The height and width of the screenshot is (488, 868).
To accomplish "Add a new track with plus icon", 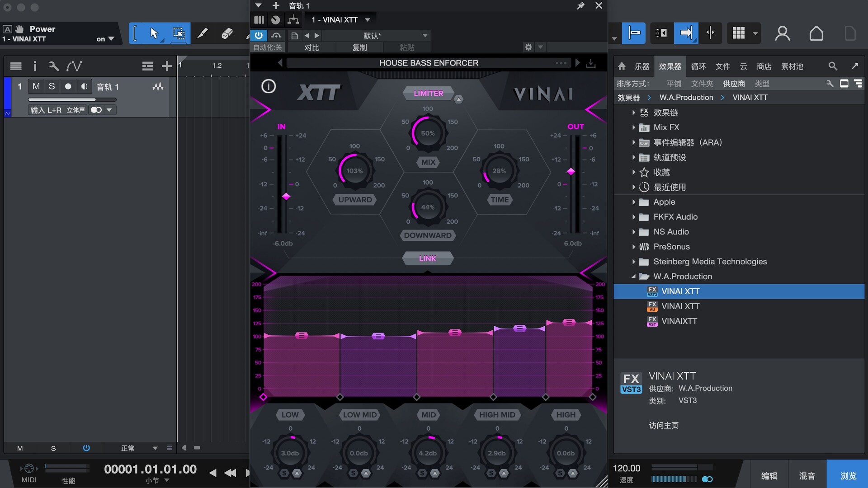I will (x=167, y=66).
